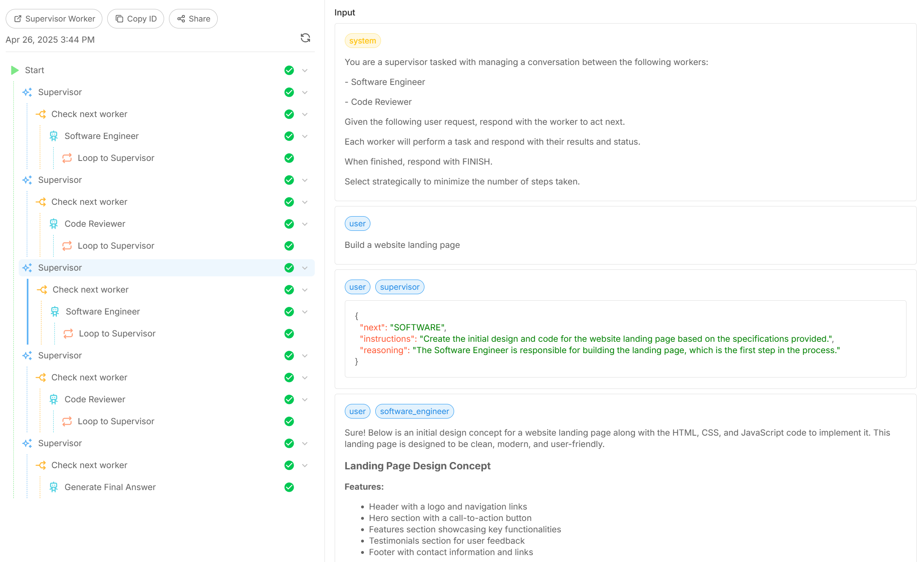
Task: Click the sparkle icon next to first Supervisor
Action: click(x=27, y=92)
